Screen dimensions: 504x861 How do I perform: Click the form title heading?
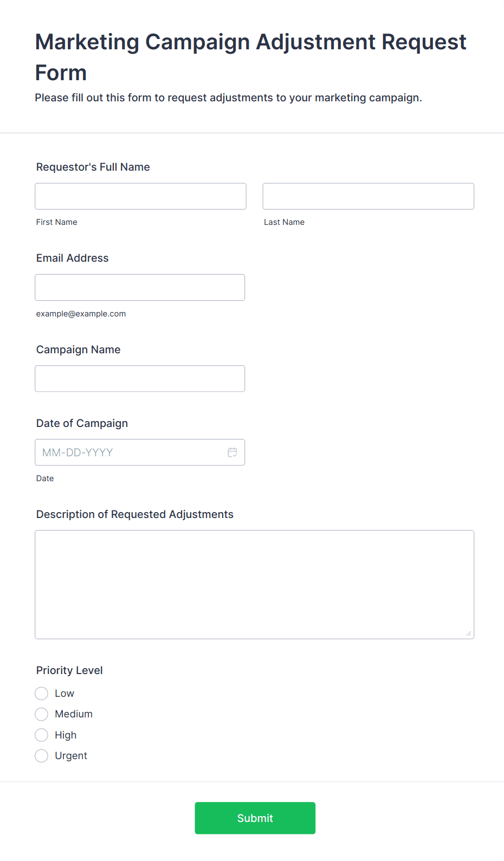click(250, 57)
